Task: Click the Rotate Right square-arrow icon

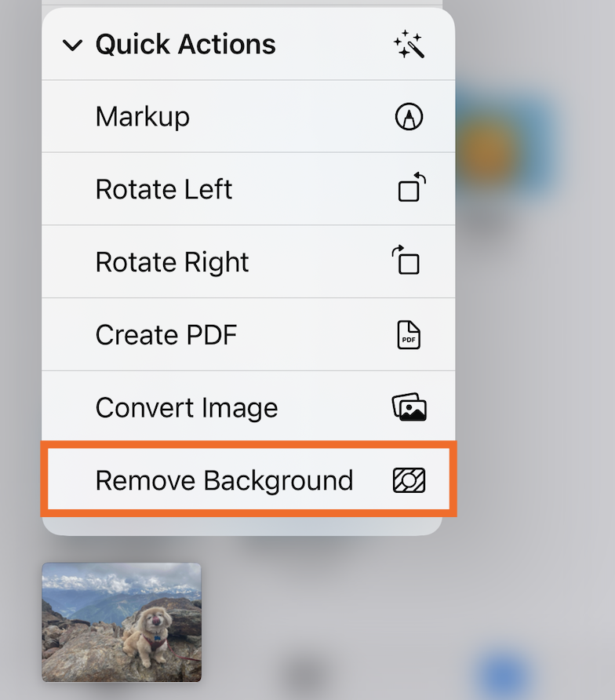Action: tap(406, 260)
